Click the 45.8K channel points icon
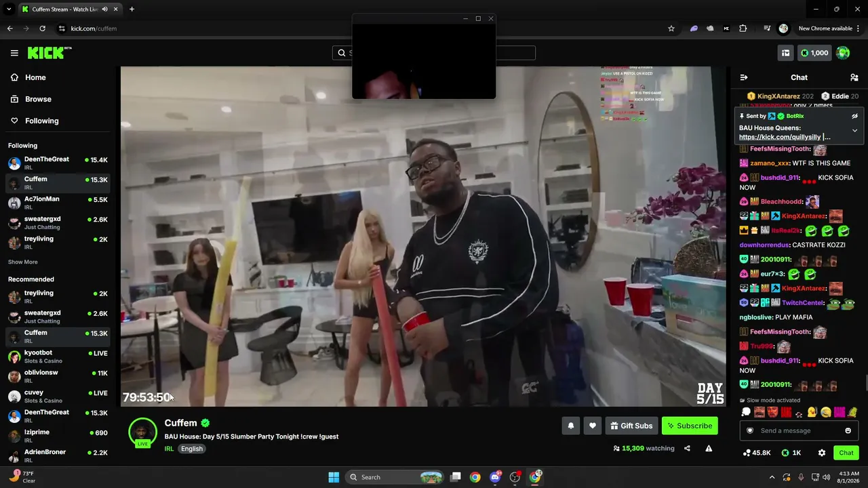Image resolution: width=868 pixels, height=488 pixels. 756,453
